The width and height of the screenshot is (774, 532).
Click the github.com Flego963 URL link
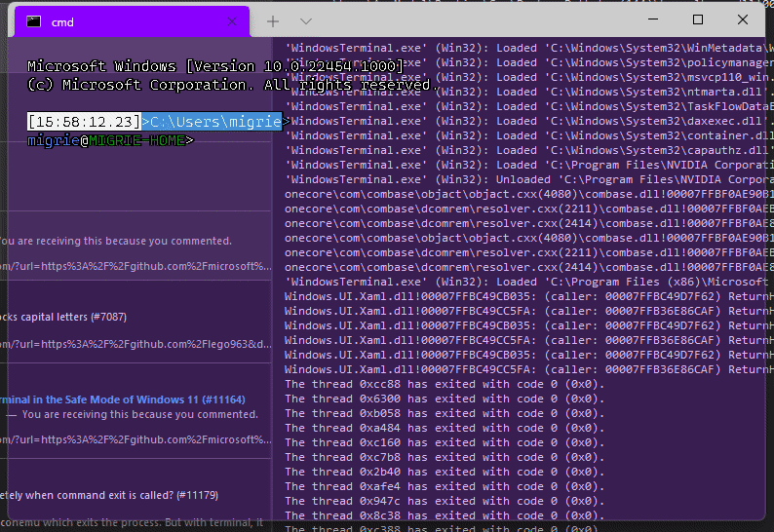point(135,344)
